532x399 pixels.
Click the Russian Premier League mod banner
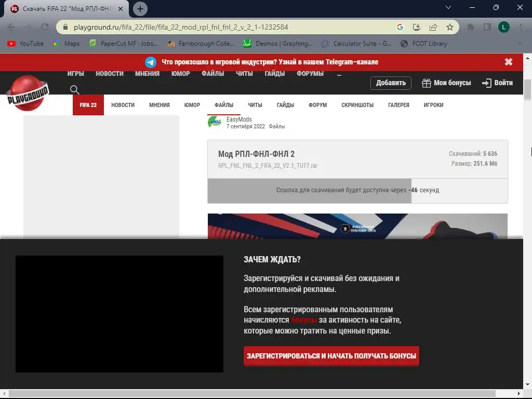pos(357,227)
